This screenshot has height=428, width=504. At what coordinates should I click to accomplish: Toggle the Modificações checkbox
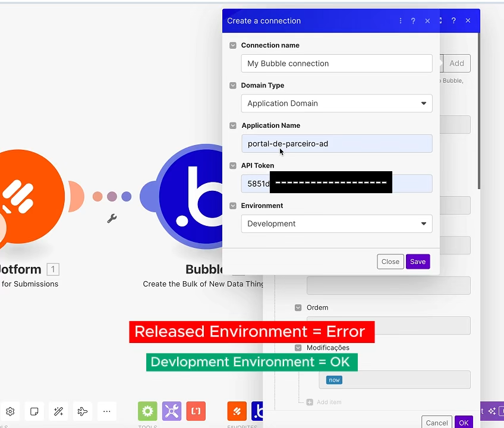[x=298, y=348]
